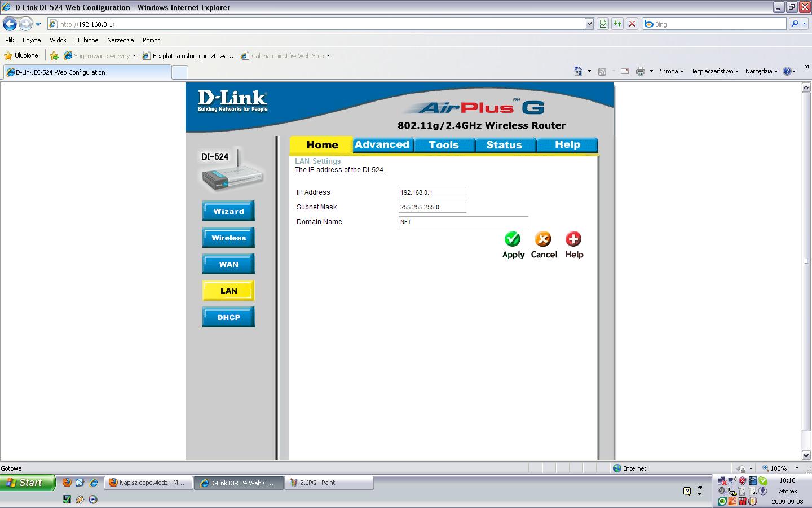Select the Home tab
This screenshot has width=812, height=508.
[x=322, y=145]
